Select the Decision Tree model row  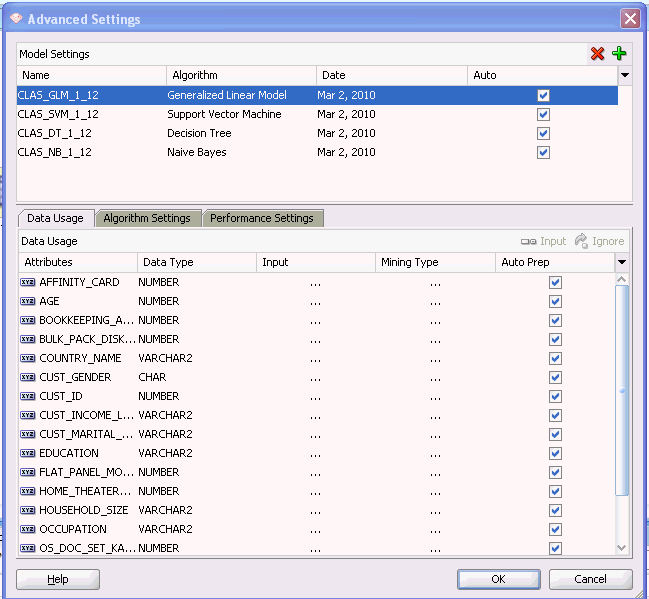317,134
